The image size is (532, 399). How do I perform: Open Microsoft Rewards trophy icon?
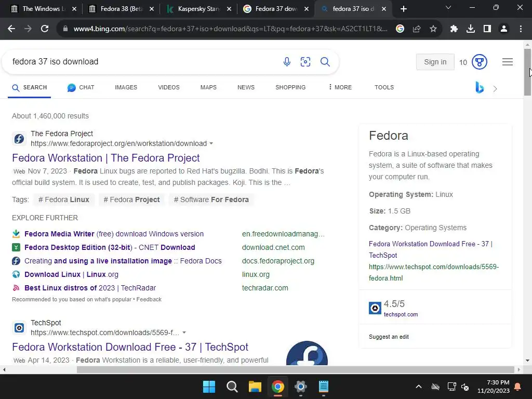[x=480, y=62]
